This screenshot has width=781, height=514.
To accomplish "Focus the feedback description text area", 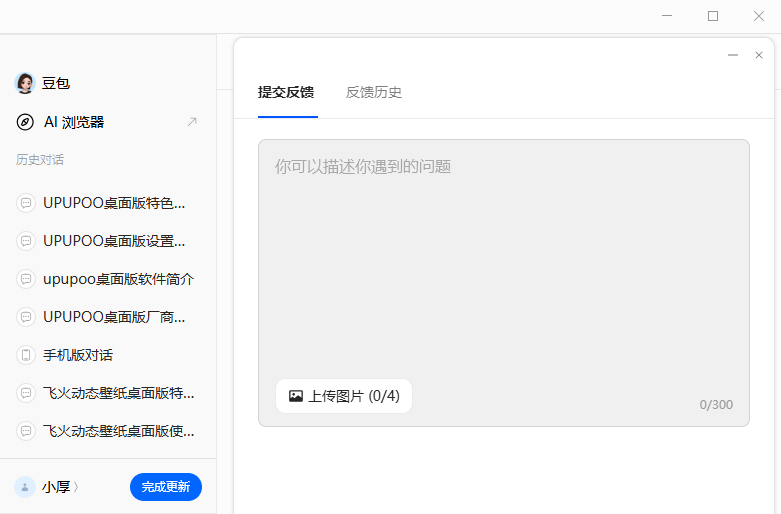I will [504, 282].
